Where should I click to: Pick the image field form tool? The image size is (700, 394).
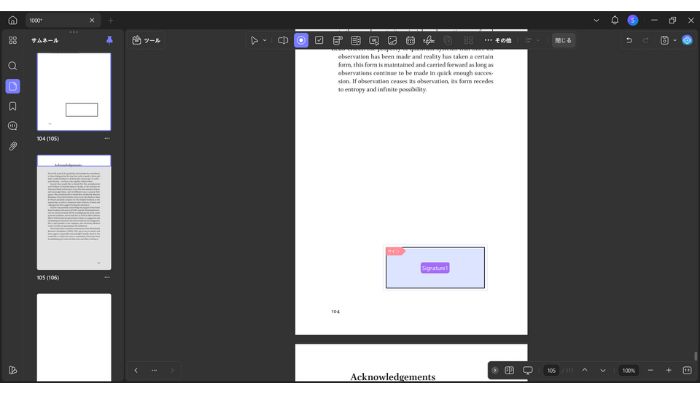[392, 41]
